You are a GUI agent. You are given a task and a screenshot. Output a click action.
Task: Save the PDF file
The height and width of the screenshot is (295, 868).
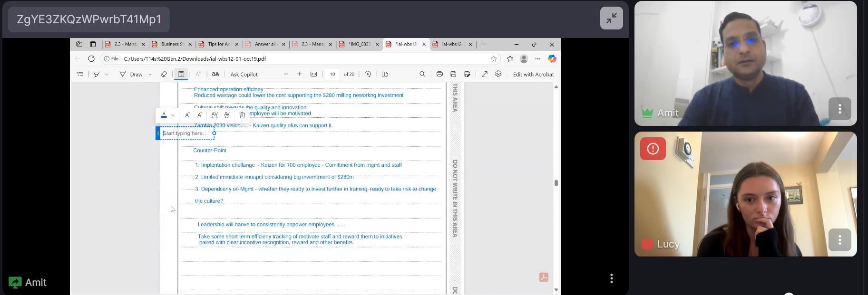tap(453, 74)
